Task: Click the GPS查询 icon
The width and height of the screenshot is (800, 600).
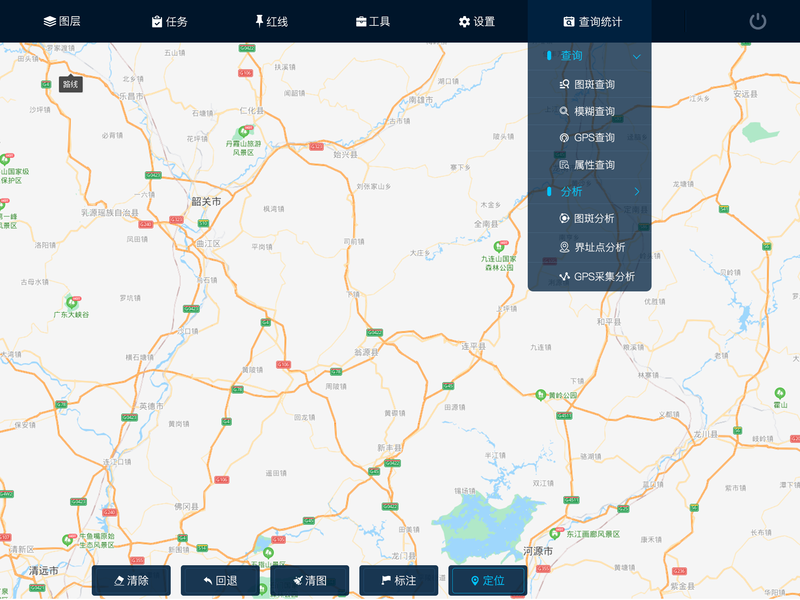Action: [x=564, y=138]
